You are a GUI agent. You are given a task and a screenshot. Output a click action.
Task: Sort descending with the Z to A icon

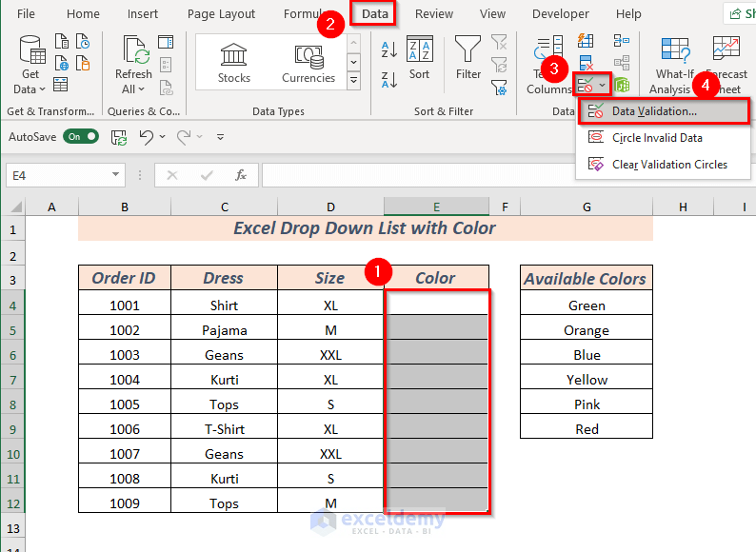(x=389, y=80)
